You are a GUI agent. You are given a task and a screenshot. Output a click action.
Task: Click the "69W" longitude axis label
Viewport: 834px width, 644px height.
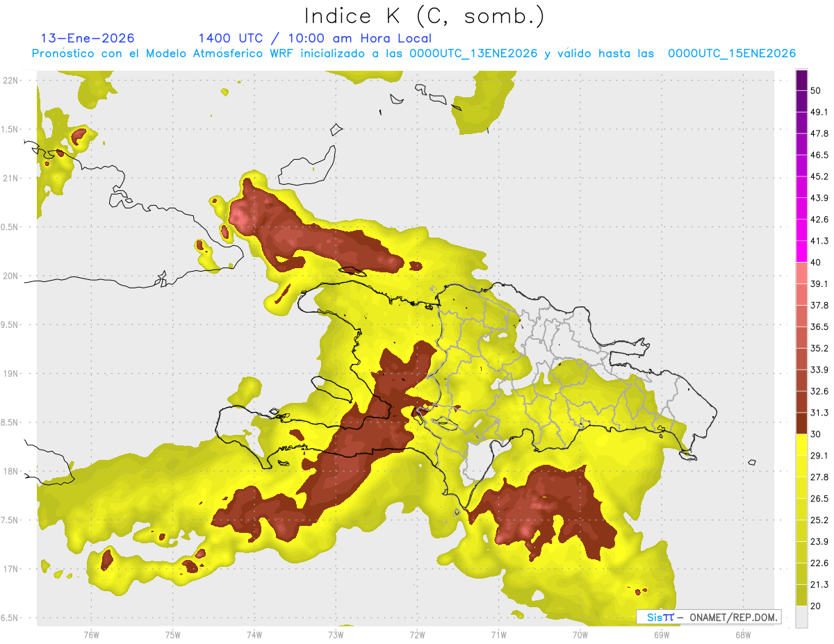point(662,635)
